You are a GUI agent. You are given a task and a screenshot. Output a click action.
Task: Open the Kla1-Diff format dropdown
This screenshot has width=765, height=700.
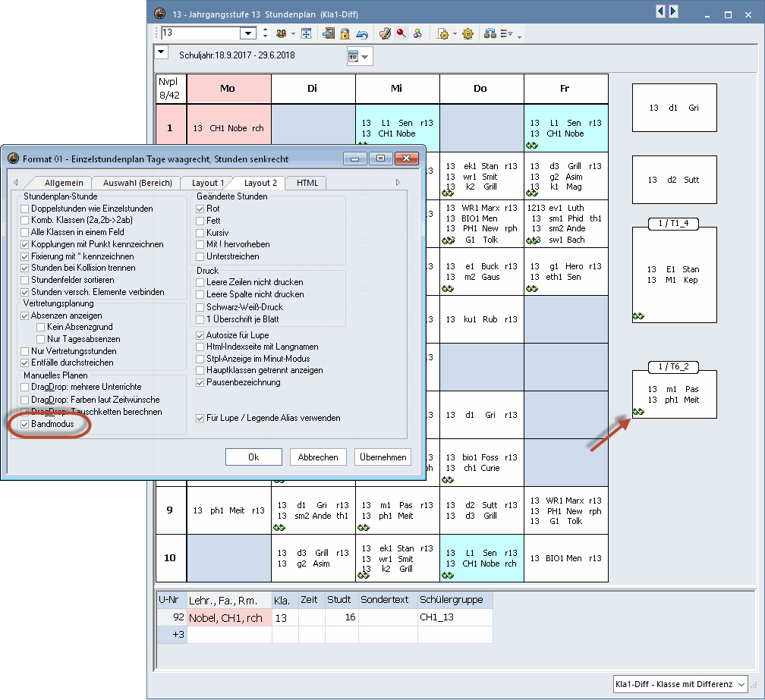(741, 685)
